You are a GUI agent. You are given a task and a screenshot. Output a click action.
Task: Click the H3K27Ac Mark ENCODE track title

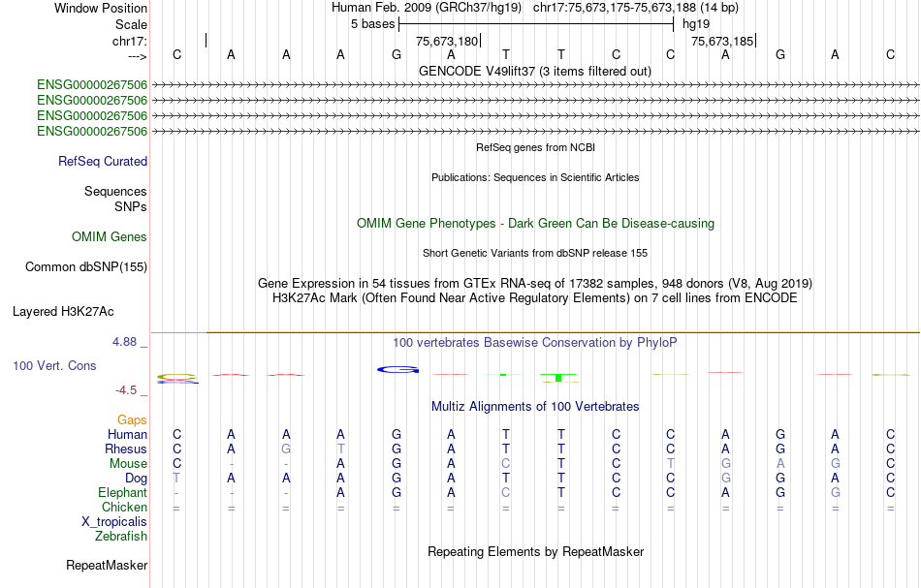(x=535, y=298)
